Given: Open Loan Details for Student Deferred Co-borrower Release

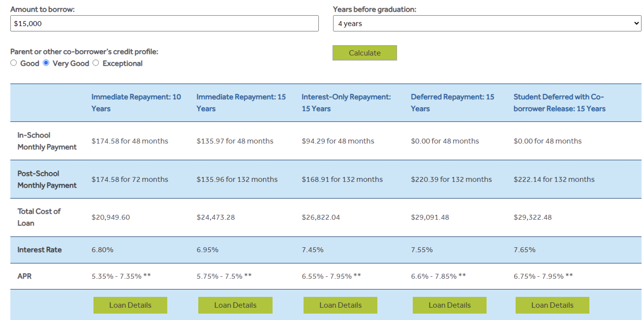Looking at the screenshot, I should pyautogui.click(x=552, y=305).
